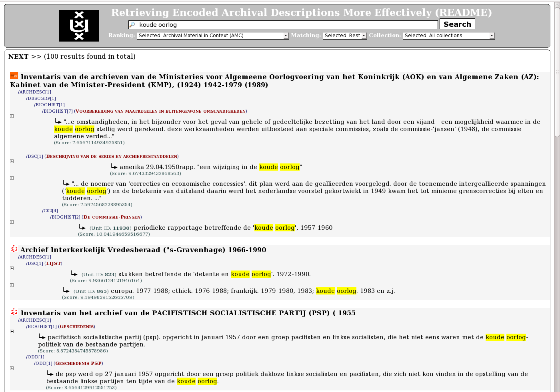Click arrow icon before 'amerika 29.04.1950rapp' result
The image size is (560, 392).
pyautogui.click(x=114, y=166)
